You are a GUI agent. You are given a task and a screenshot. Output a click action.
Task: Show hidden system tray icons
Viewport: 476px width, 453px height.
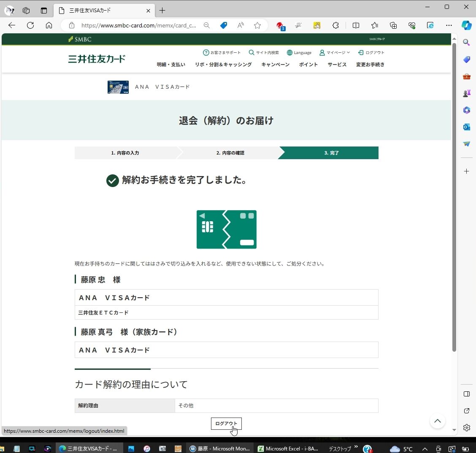click(x=425, y=449)
